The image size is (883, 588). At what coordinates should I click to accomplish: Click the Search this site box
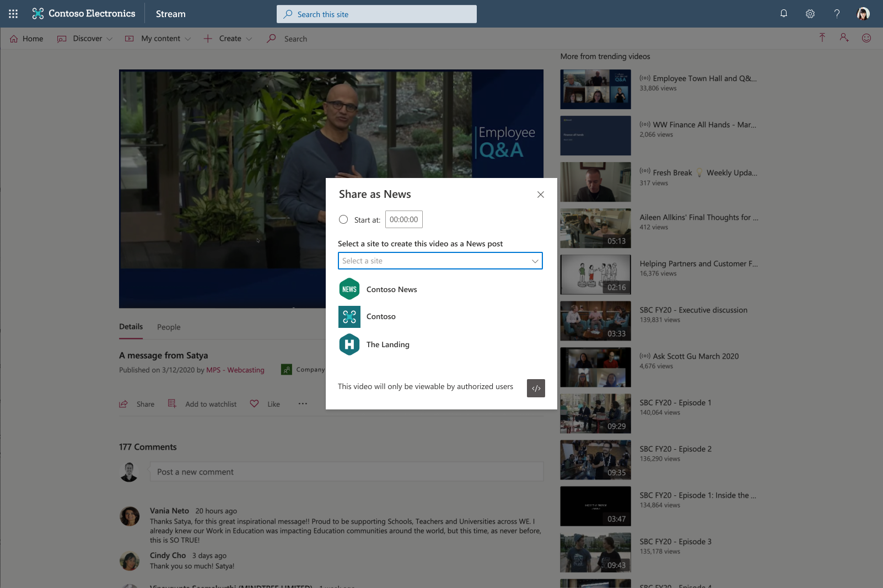click(x=377, y=14)
